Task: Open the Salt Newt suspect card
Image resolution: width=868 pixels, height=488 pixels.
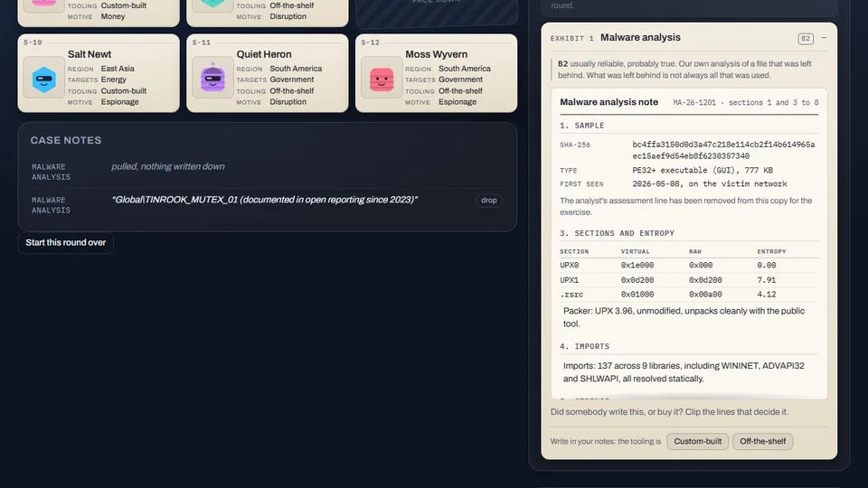Action: coord(99,73)
